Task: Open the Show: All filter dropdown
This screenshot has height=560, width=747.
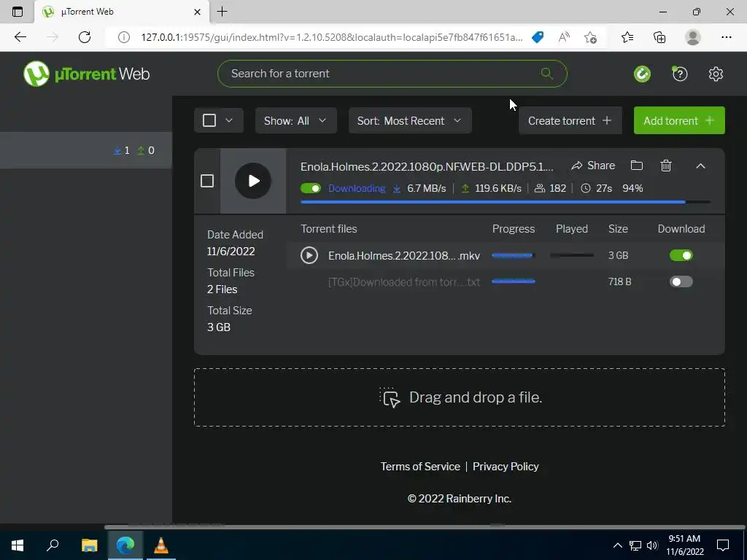Action: (x=296, y=120)
